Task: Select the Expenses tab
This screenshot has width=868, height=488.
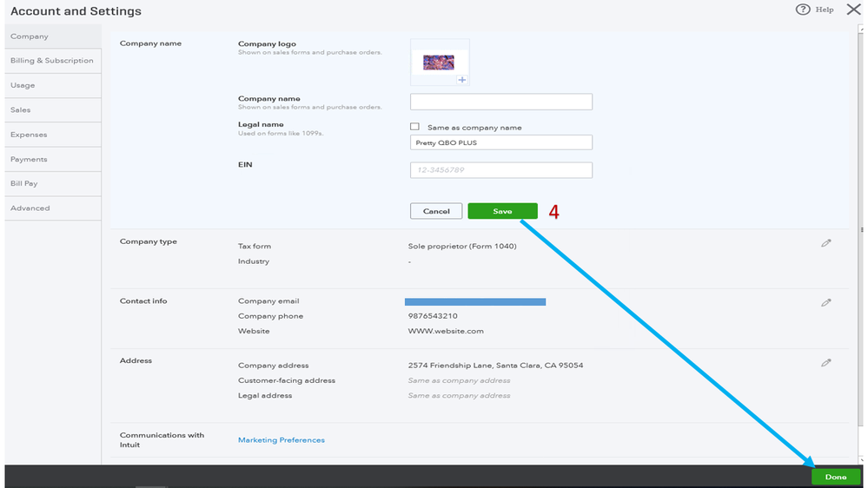Action: (x=53, y=135)
